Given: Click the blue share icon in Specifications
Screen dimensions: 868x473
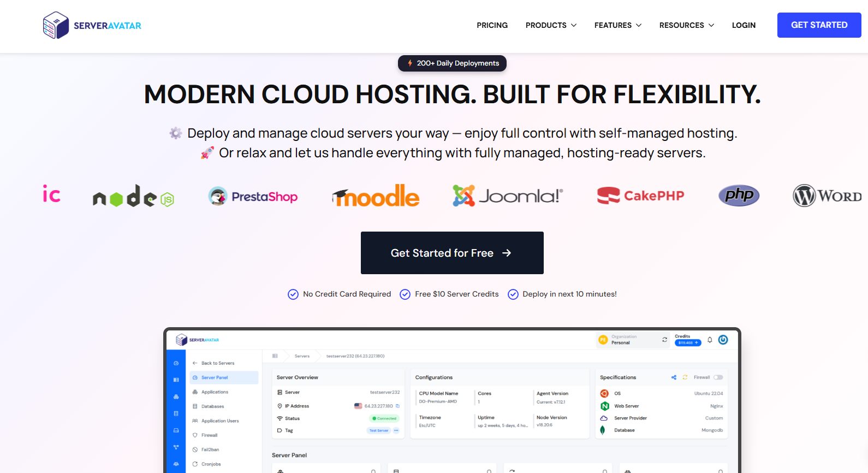Looking at the screenshot, I should pos(674,377).
